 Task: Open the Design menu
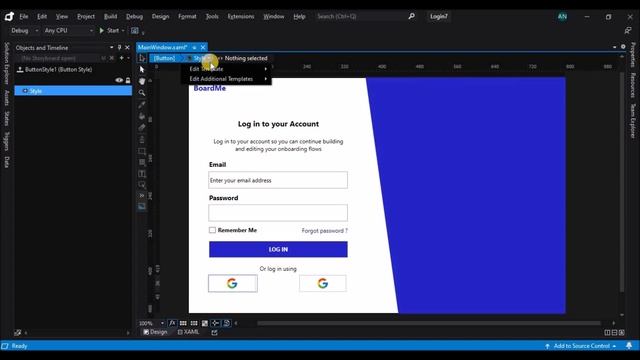point(160,16)
